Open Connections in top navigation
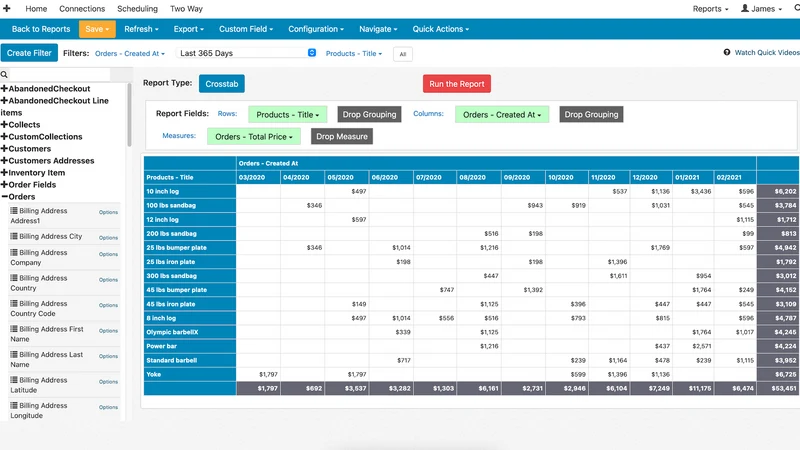Screen dimensions: 800x450 [x=82, y=9]
